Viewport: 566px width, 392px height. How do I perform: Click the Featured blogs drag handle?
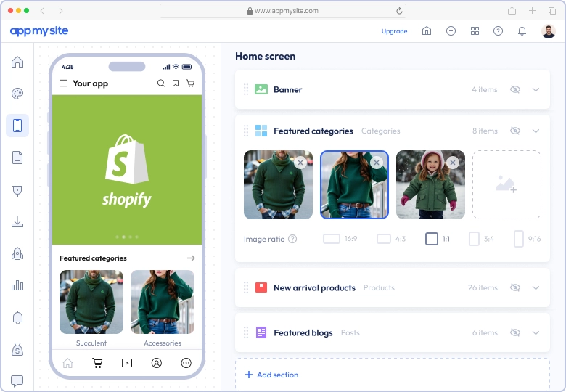246,332
